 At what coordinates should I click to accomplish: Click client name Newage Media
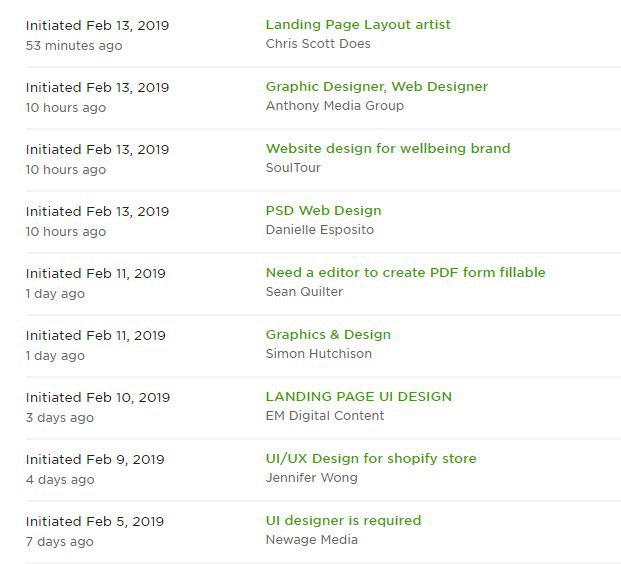312,539
